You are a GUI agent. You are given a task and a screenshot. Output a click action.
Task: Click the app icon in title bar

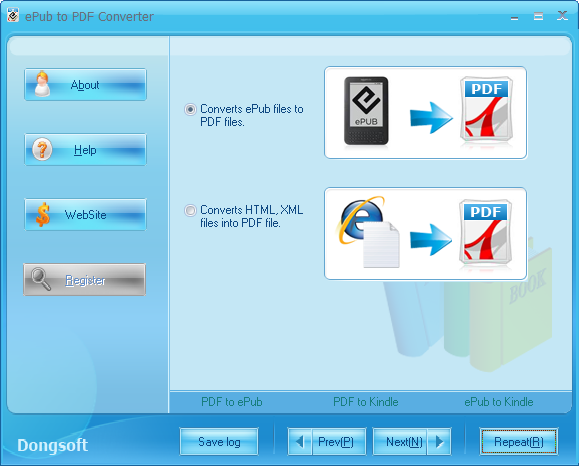13,16
